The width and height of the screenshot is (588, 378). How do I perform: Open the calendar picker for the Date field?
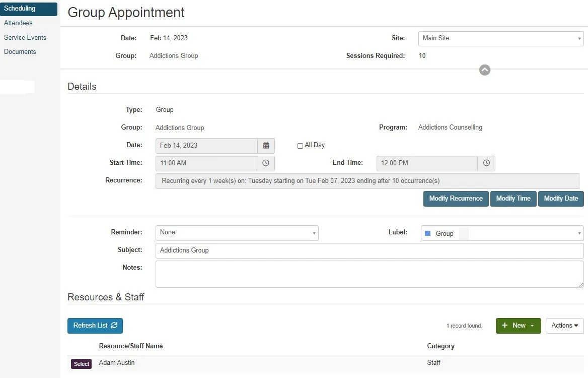(x=266, y=146)
